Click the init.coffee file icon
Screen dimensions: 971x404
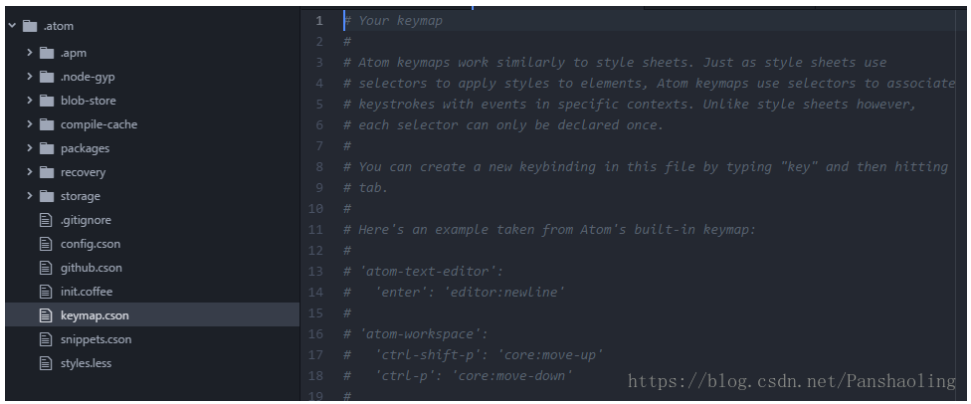tap(45, 291)
